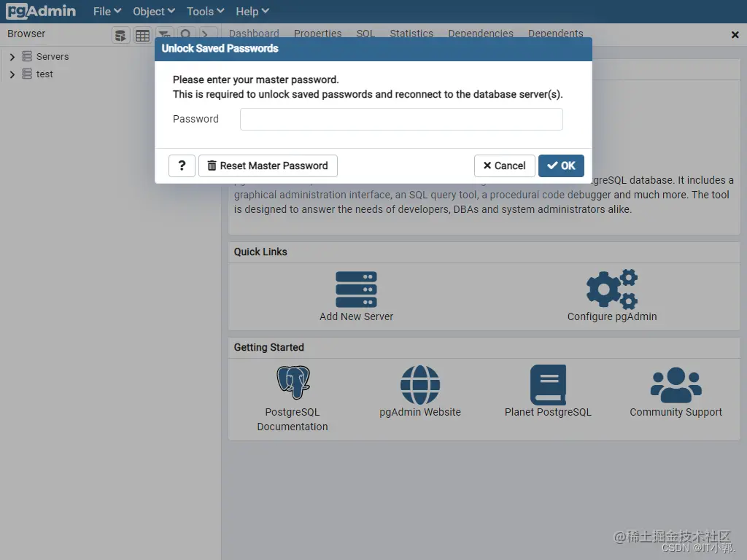Select test in the browser tree
Screen dimensions: 747x560
[44, 74]
